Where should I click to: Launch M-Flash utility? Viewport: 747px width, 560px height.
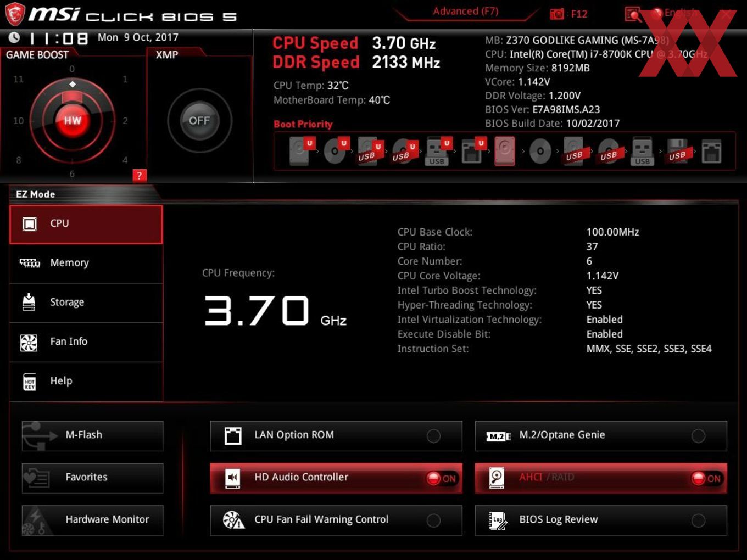coord(92,436)
